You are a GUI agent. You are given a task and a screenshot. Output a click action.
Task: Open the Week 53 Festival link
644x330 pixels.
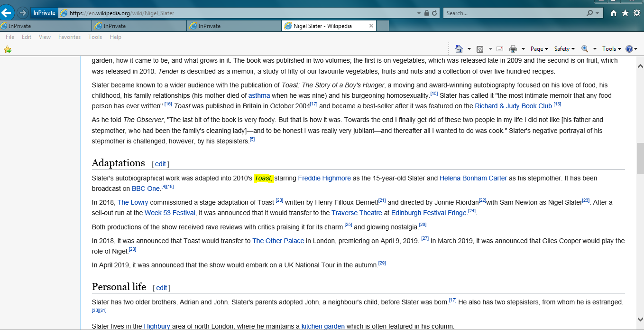[170, 213]
